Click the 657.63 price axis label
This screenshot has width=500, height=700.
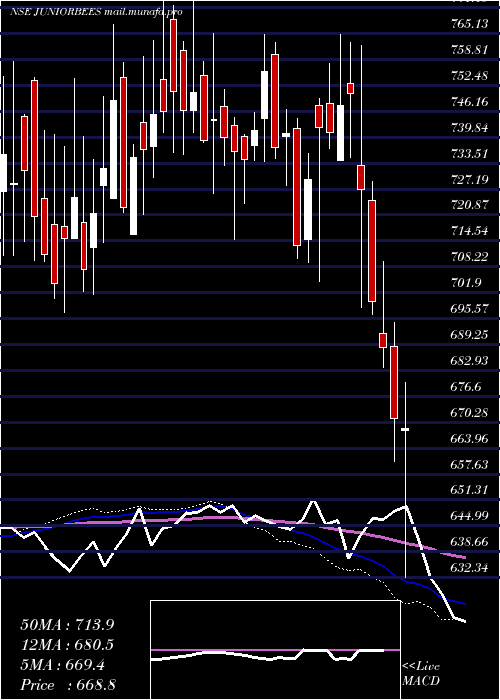469,465
